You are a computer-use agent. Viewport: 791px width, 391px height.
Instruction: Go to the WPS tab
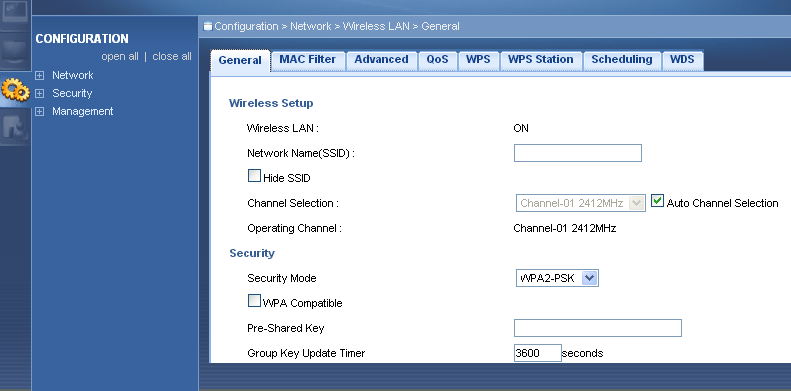478,60
